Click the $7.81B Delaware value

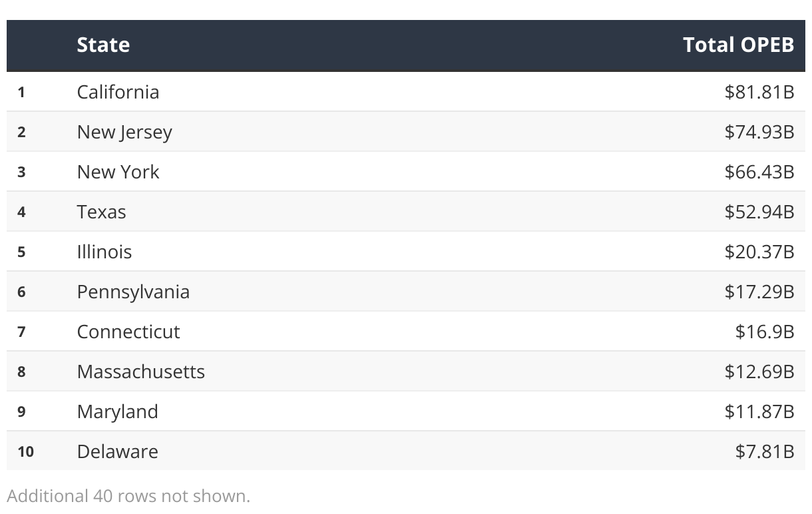coord(765,451)
